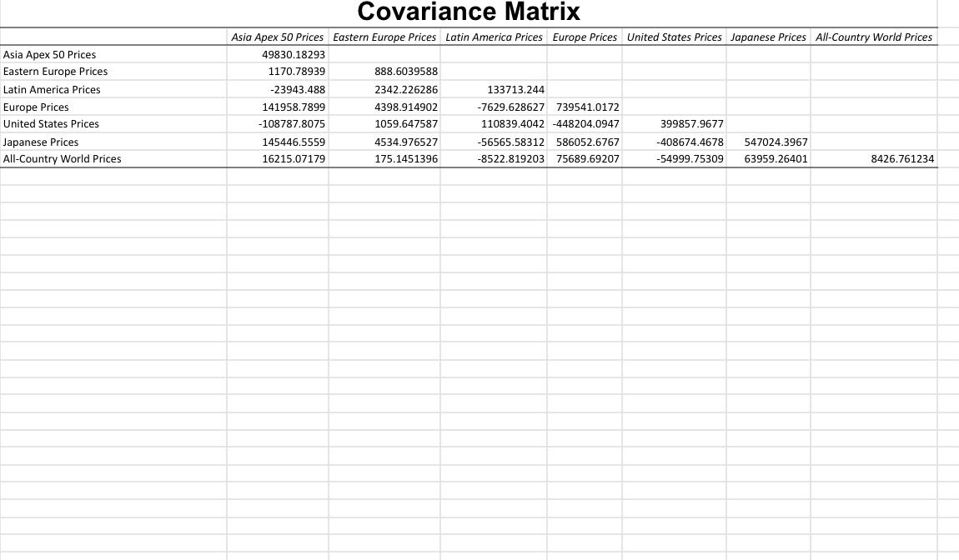This screenshot has height=560, width=959.
Task: Click the All-Country World Prices column header
Action: [x=873, y=37]
